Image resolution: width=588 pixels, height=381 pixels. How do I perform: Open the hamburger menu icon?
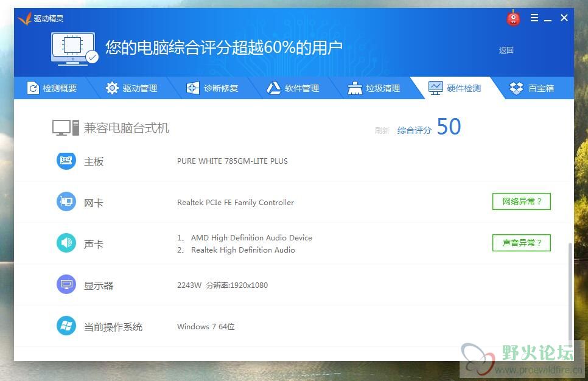tap(534, 18)
